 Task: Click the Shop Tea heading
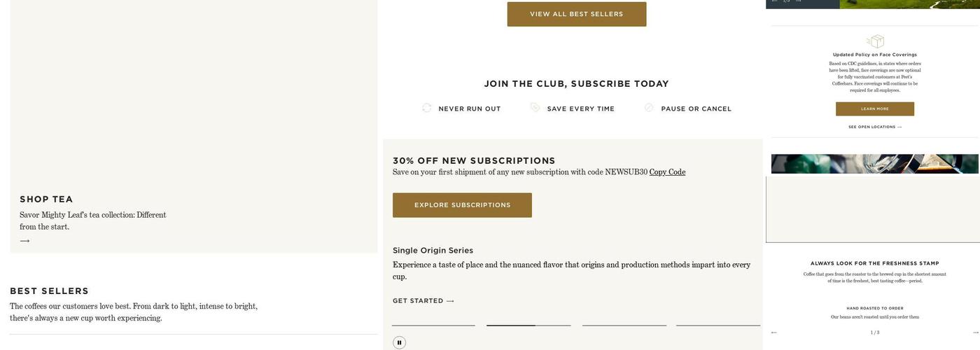(x=46, y=199)
